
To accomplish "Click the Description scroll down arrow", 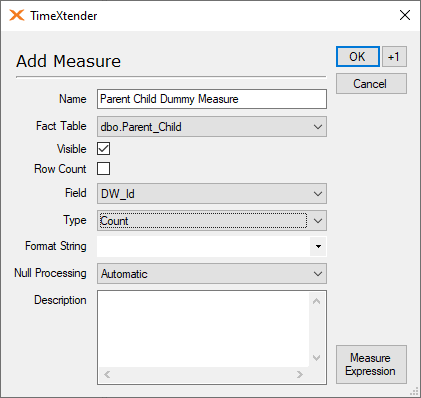I will click(x=316, y=358).
